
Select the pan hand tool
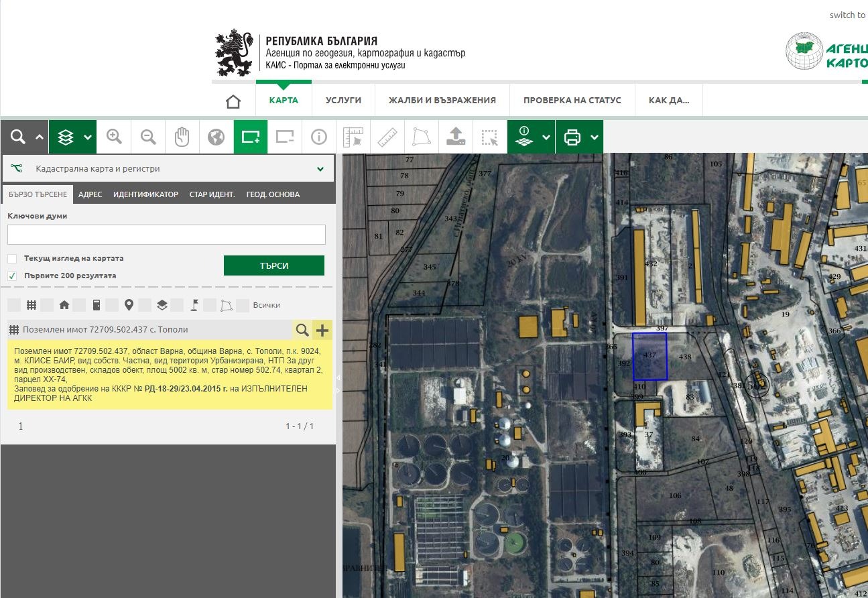(x=182, y=137)
